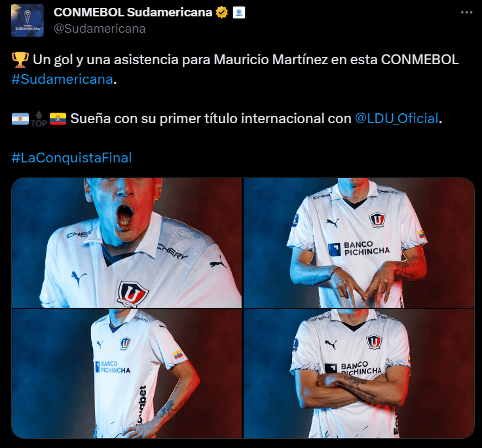Open the bottom-right crossed-arms photo
Screen dimensions: 482x448
[359, 373]
